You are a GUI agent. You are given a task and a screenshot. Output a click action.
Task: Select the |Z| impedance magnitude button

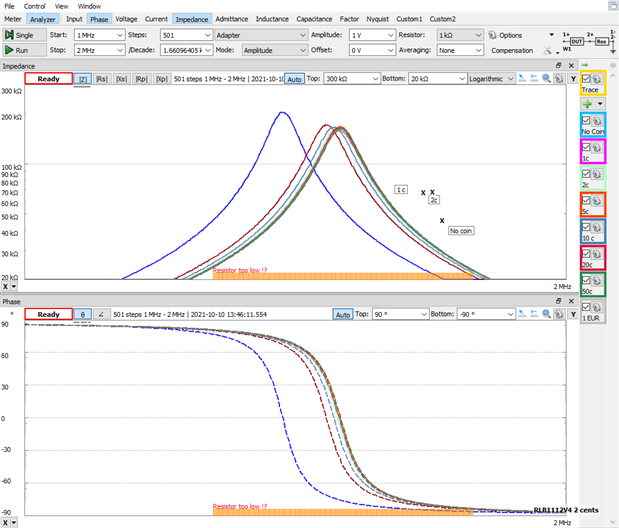[x=83, y=78]
